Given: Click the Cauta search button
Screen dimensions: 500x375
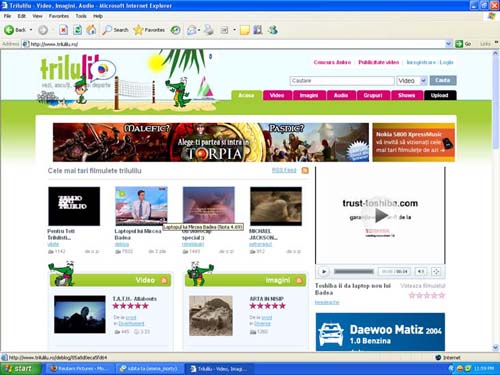Looking at the screenshot, I should [x=443, y=80].
